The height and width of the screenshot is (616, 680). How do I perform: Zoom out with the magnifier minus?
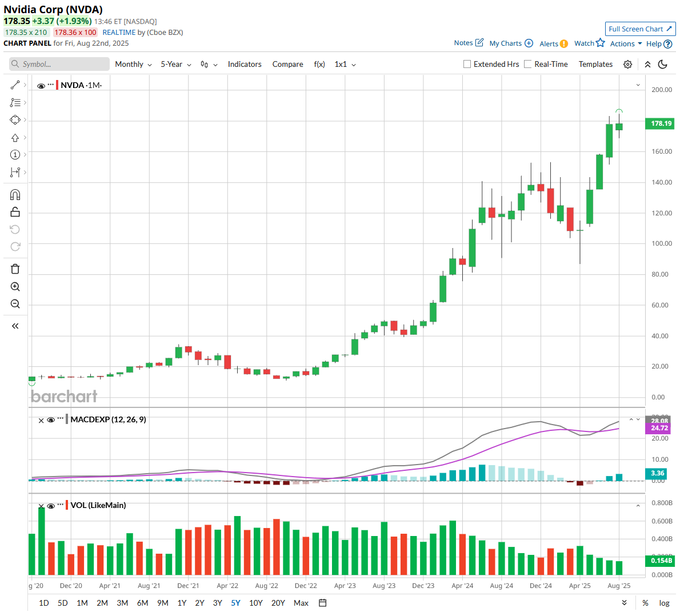pyautogui.click(x=15, y=303)
